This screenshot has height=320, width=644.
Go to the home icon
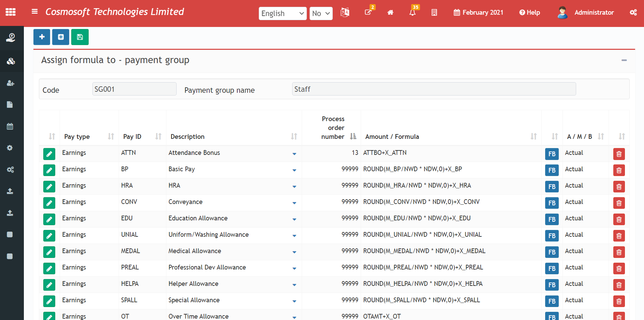pyautogui.click(x=390, y=13)
